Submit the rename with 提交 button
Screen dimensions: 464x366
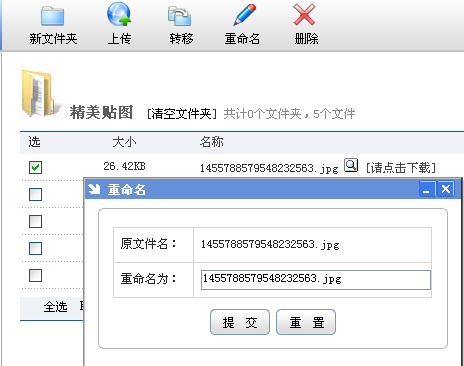240,322
